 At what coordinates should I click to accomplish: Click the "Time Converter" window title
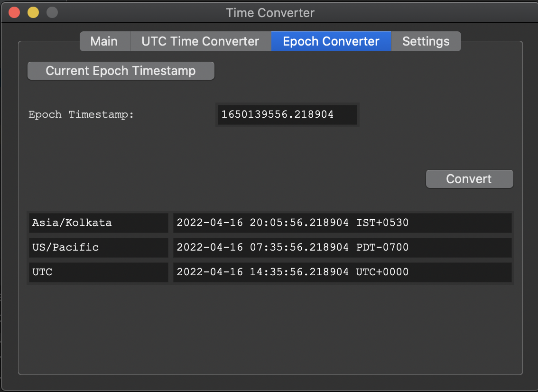point(270,13)
